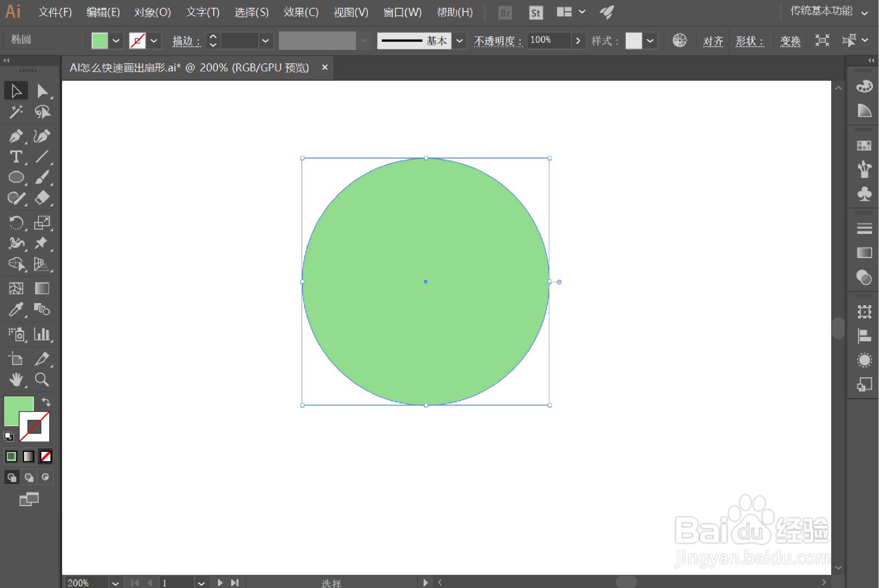Image resolution: width=879 pixels, height=588 pixels.
Task: Open the 视图(V) menu
Action: 351,12
